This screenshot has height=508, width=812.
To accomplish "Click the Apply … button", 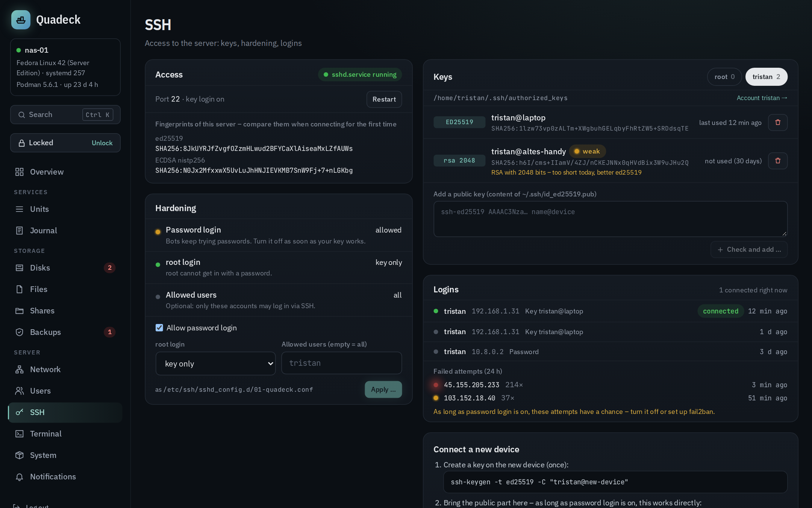I will [x=383, y=389].
